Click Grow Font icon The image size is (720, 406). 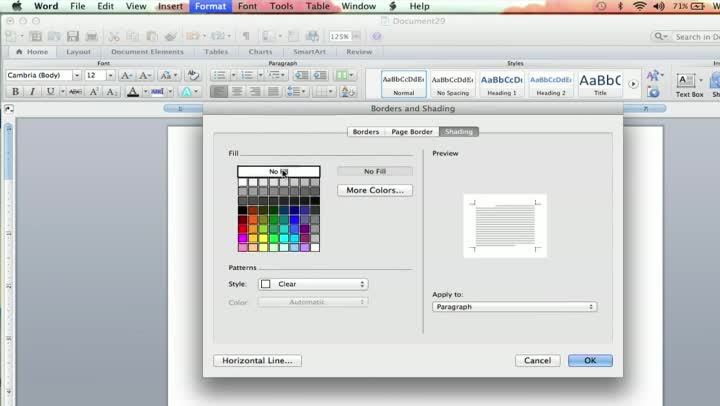(126, 75)
